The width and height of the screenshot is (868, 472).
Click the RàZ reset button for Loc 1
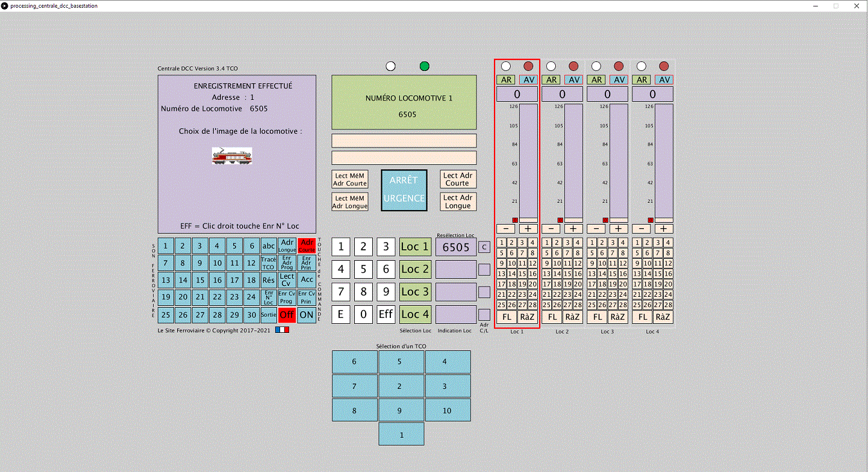pyautogui.click(x=528, y=317)
